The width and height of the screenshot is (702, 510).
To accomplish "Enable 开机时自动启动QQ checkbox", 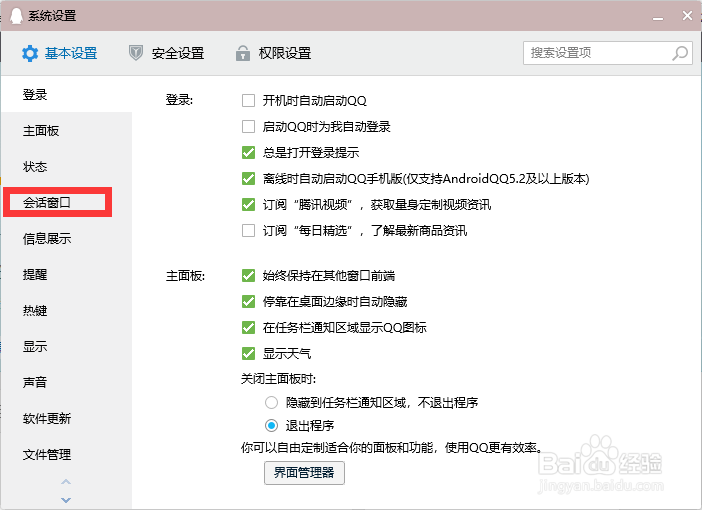I will click(x=248, y=100).
